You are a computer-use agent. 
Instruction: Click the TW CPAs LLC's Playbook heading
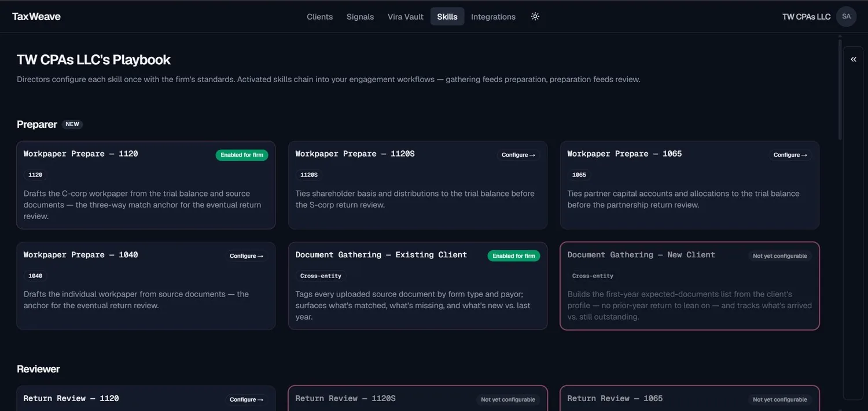tap(94, 60)
